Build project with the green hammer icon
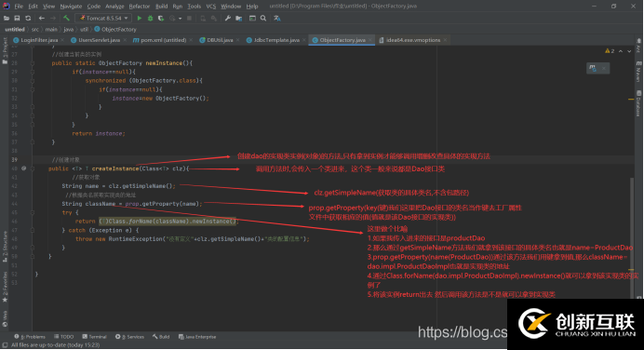Viewport: 644px width, 350px height. (66, 18)
